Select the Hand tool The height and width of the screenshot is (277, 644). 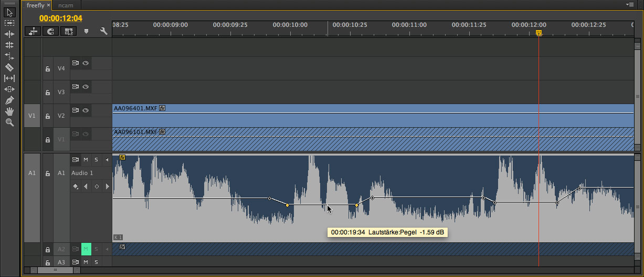pos(9,111)
